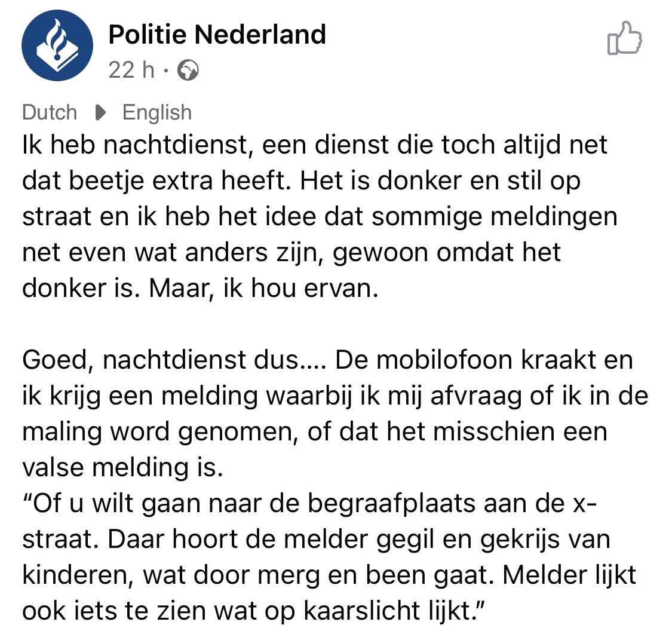
Task: Click the text line mentioning "sommige meldingen"
Action: pyautogui.click(x=320, y=217)
